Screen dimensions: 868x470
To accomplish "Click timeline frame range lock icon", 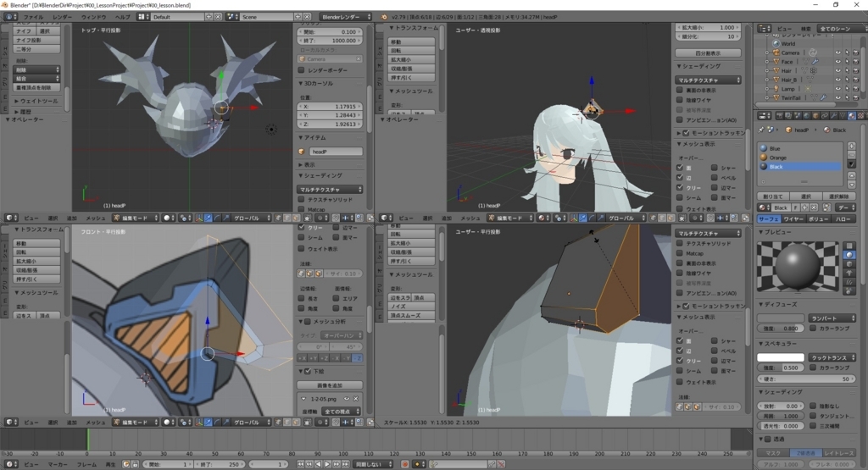I will pos(135,464).
